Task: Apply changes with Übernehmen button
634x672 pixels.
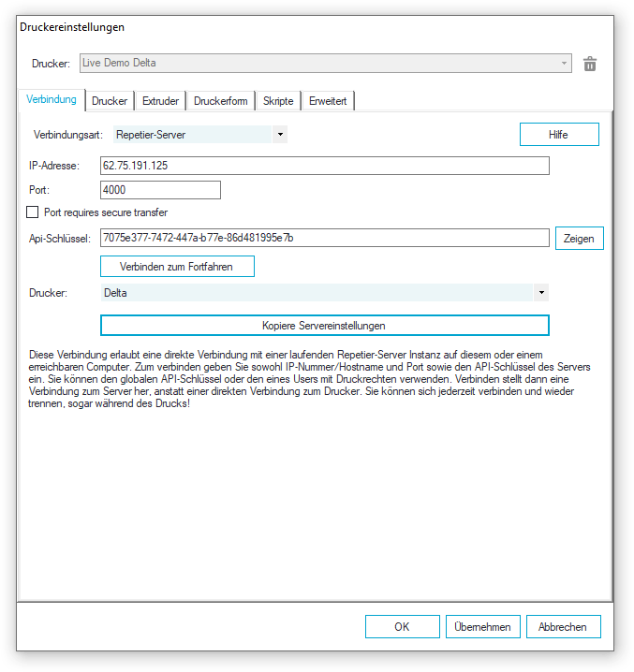Action: (x=483, y=627)
